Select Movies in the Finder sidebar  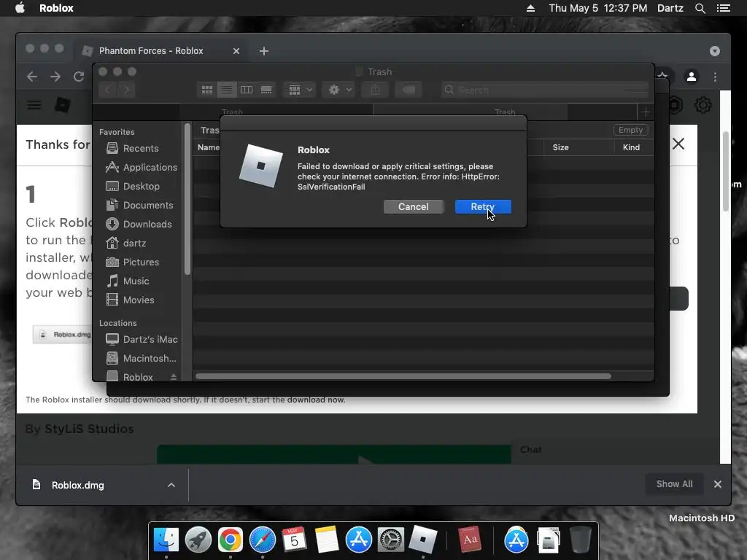(130, 300)
